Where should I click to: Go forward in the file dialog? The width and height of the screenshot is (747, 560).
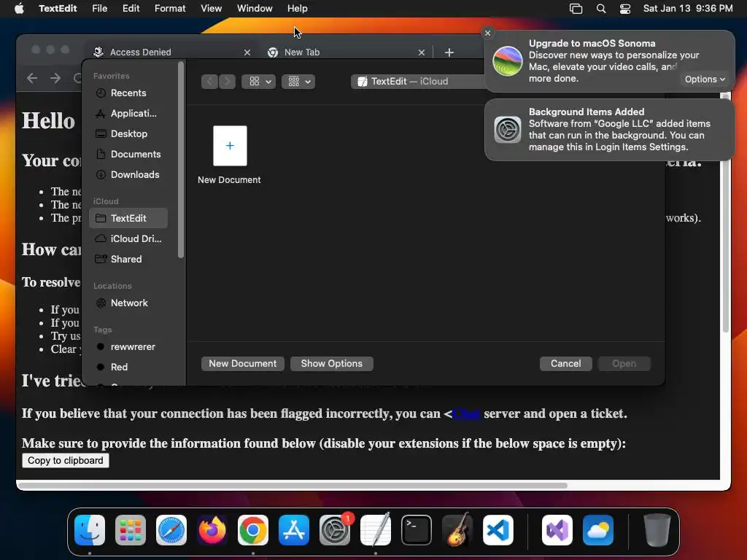228,82
